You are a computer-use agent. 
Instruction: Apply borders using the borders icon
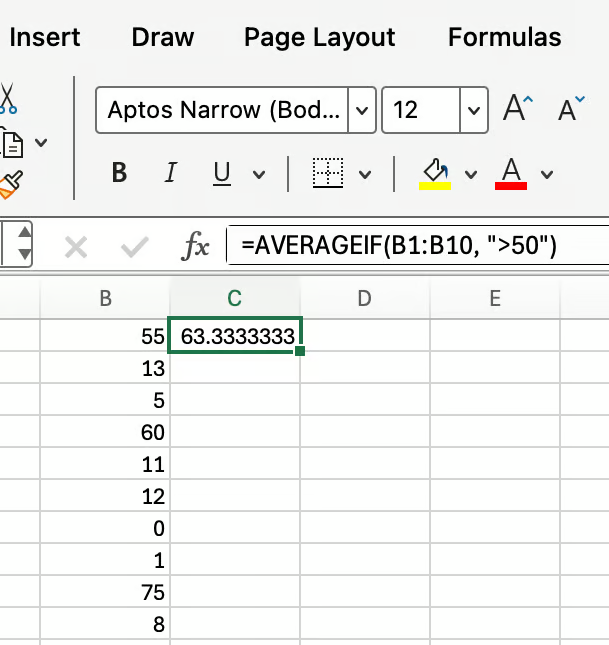point(328,173)
